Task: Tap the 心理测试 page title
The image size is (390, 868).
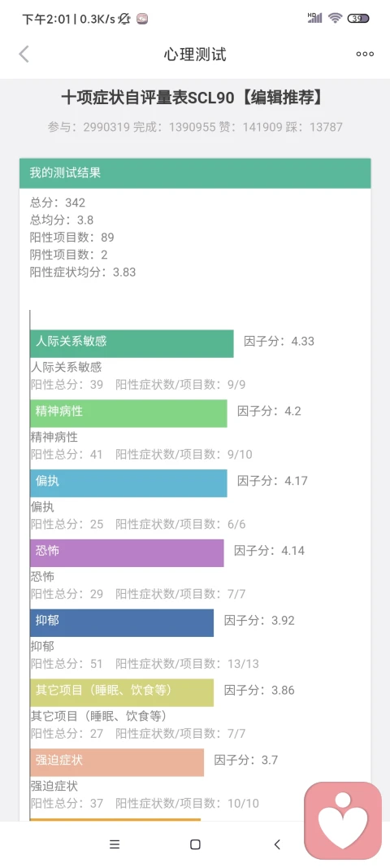Action: click(195, 55)
